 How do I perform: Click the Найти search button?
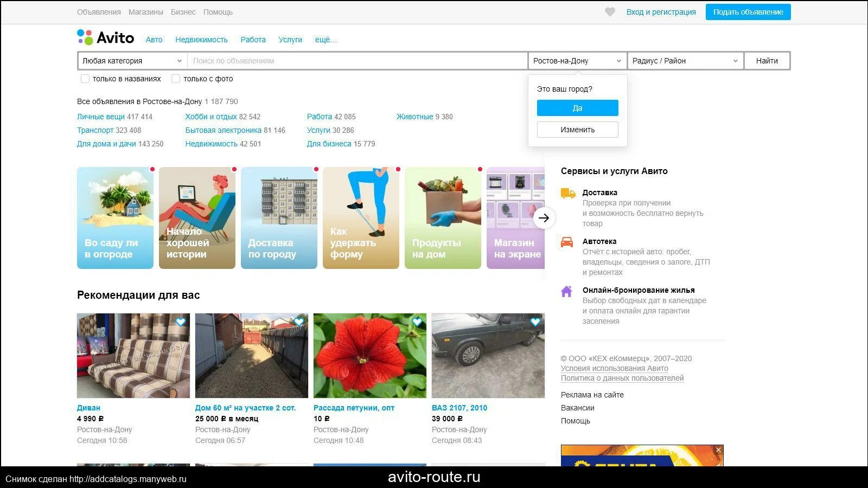click(767, 61)
